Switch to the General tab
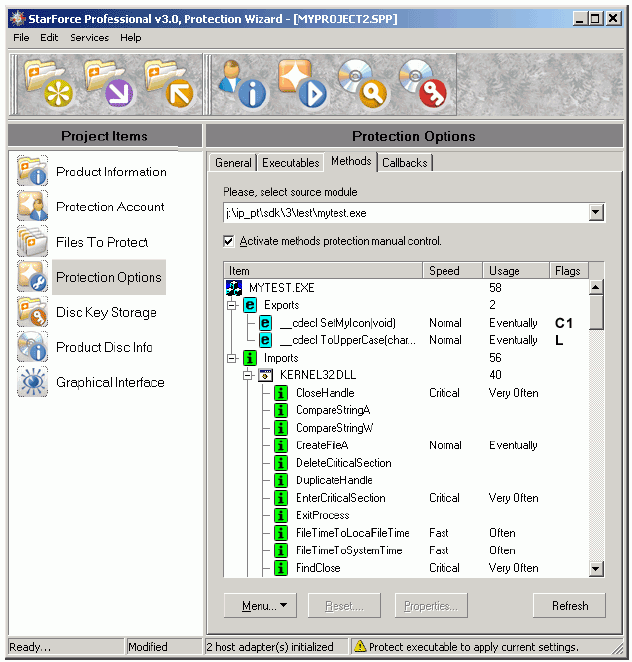 coord(233,163)
